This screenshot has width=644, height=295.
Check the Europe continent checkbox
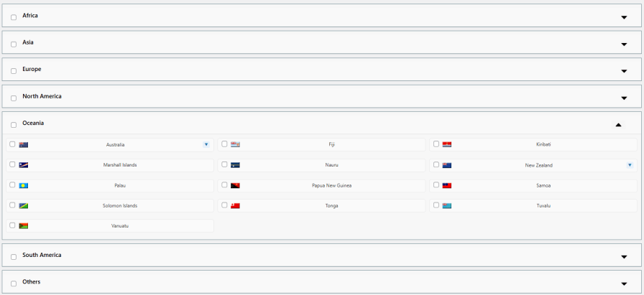coord(14,71)
